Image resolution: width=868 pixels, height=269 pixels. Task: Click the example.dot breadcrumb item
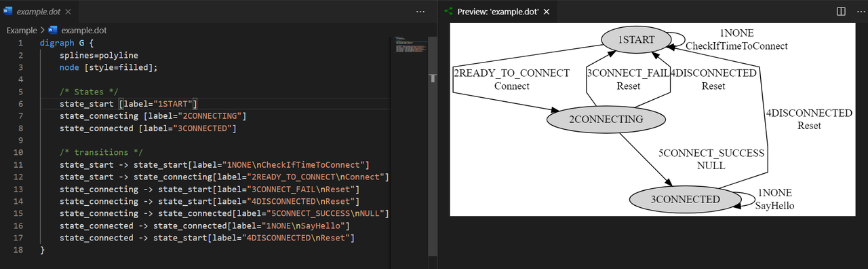pyautogui.click(x=83, y=31)
